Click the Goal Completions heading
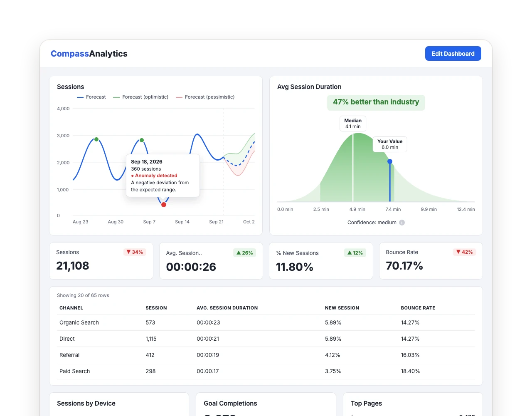The height and width of the screenshot is (416, 532). tap(230, 404)
